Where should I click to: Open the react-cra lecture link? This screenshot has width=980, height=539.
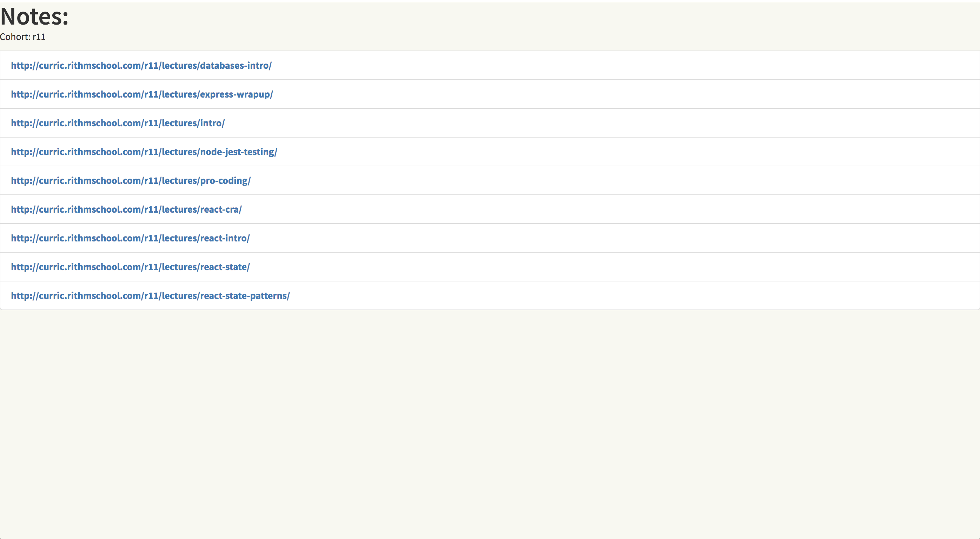126,209
